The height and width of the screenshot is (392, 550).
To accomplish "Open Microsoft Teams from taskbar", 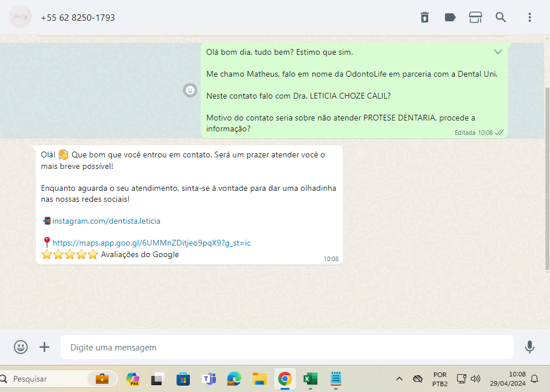I will (209, 379).
